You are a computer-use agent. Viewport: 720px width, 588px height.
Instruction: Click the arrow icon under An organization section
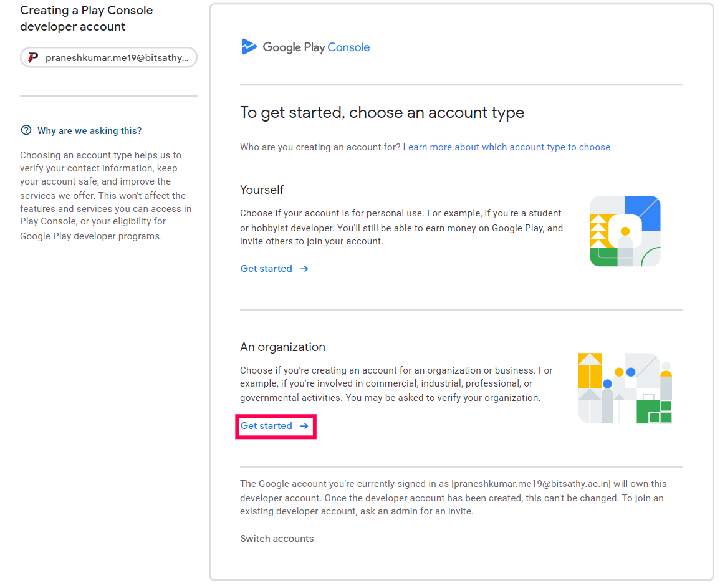304,426
